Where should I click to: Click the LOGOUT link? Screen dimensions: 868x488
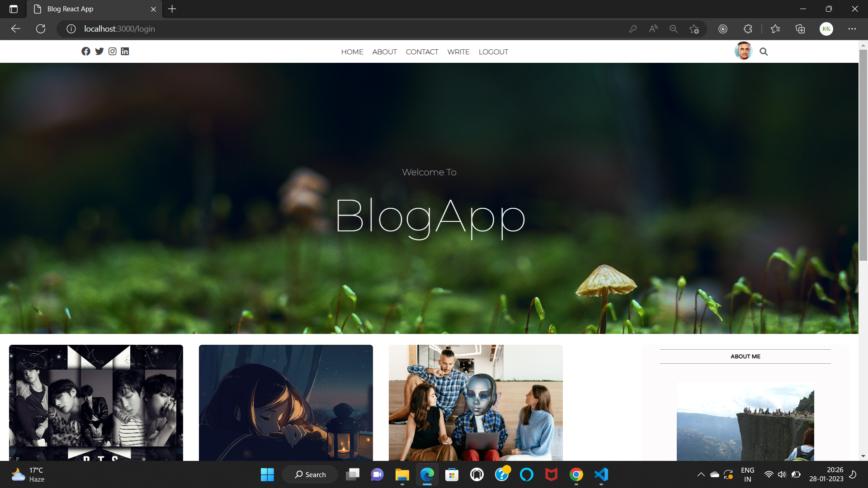(x=493, y=52)
